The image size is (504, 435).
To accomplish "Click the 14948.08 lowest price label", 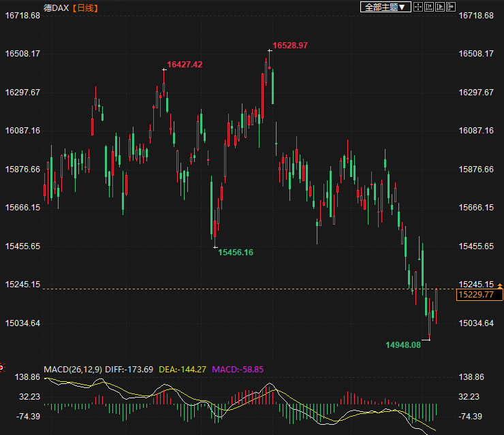I will pyautogui.click(x=403, y=345).
